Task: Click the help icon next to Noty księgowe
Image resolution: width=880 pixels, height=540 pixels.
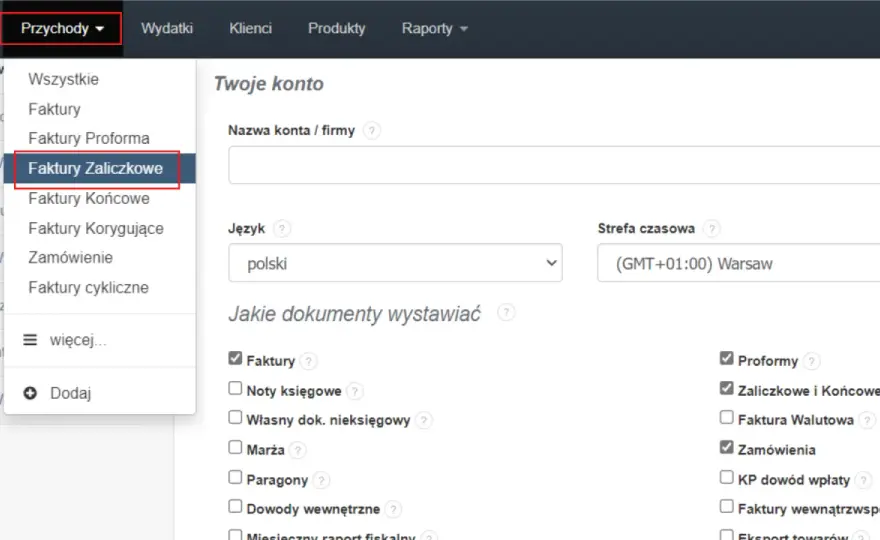Action: (x=354, y=391)
